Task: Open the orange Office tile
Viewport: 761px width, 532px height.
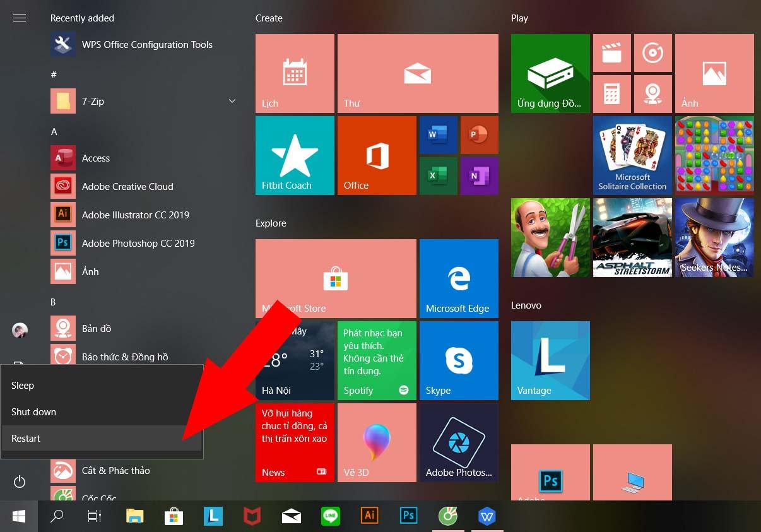Action: [x=377, y=155]
